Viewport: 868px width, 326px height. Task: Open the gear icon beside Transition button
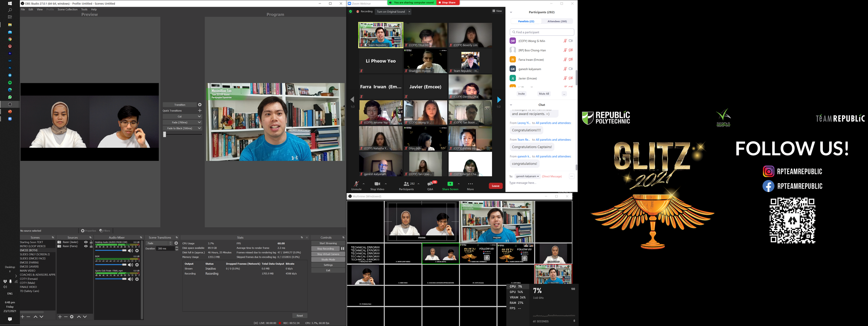click(x=200, y=105)
